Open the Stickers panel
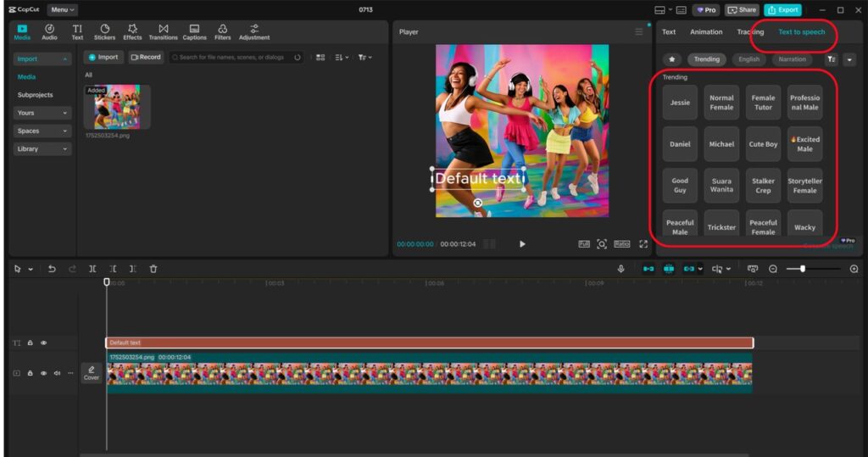 [104, 31]
